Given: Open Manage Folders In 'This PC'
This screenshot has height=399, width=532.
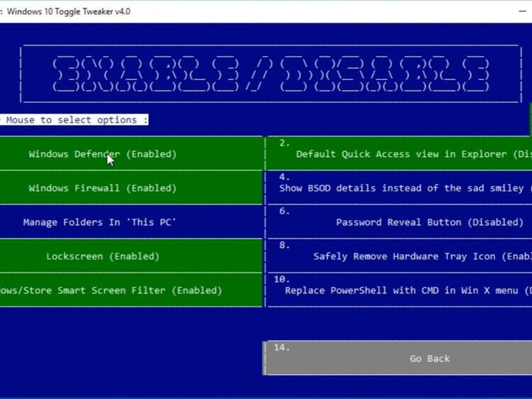Looking at the screenshot, I should pyautogui.click(x=131, y=222).
